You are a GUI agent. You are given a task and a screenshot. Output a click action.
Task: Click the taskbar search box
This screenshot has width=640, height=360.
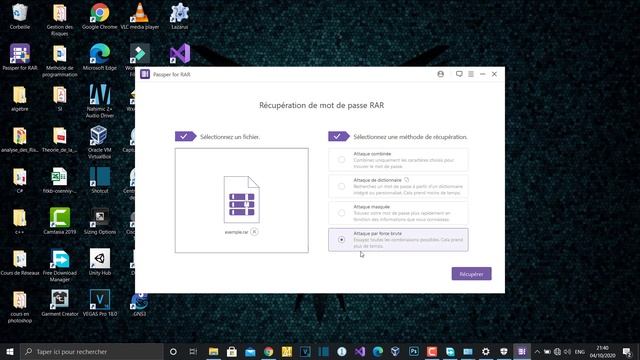tap(91, 351)
